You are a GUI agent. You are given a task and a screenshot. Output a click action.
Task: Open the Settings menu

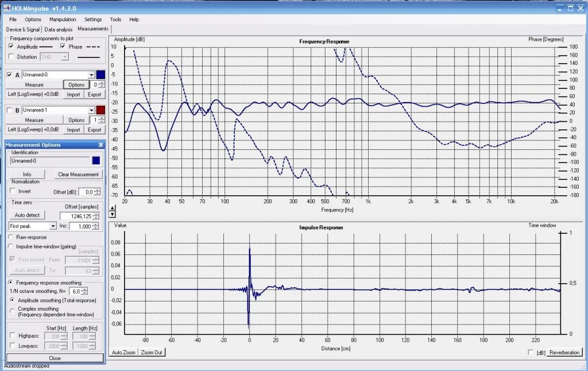93,20
